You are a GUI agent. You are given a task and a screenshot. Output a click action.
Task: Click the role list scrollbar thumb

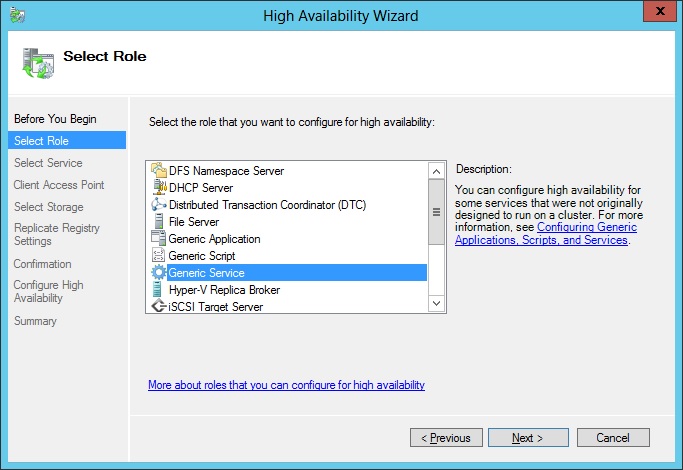click(x=436, y=212)
